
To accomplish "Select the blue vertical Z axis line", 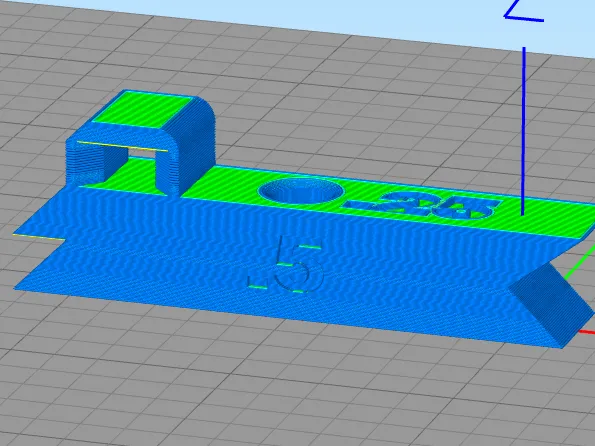I will click(x=523, y=131).
